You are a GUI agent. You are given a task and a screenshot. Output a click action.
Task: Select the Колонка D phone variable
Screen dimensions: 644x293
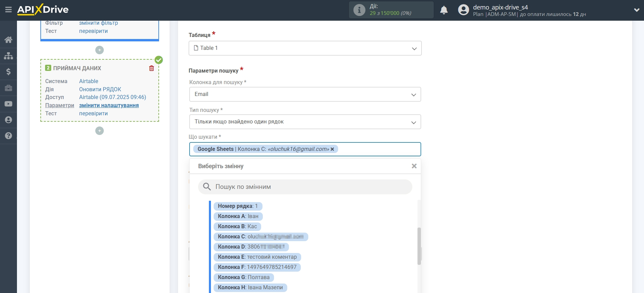[251, 247]
